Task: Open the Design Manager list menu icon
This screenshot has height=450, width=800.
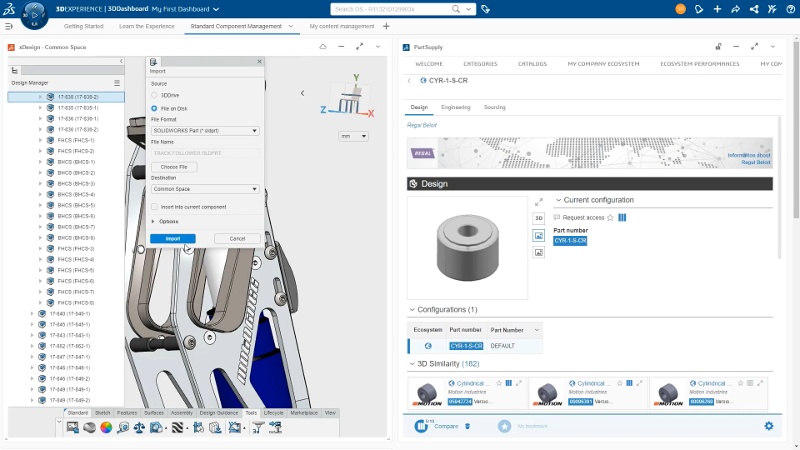Action: pos(117,83)
